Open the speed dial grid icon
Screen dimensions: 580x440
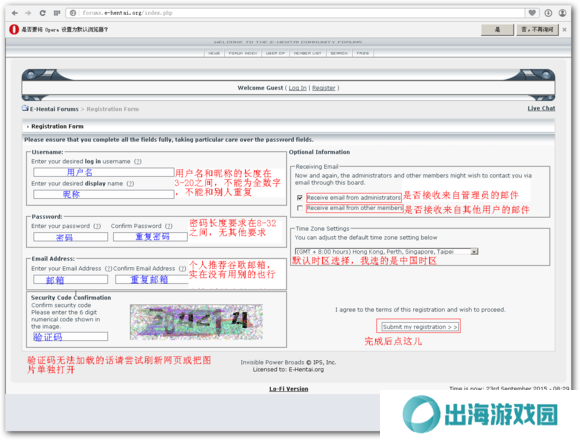click(57, 13)
